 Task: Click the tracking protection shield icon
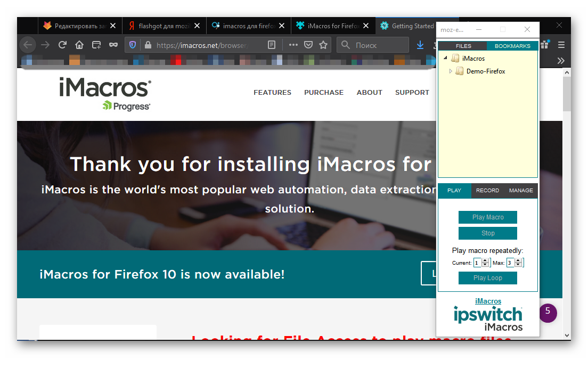pos(133,45)
